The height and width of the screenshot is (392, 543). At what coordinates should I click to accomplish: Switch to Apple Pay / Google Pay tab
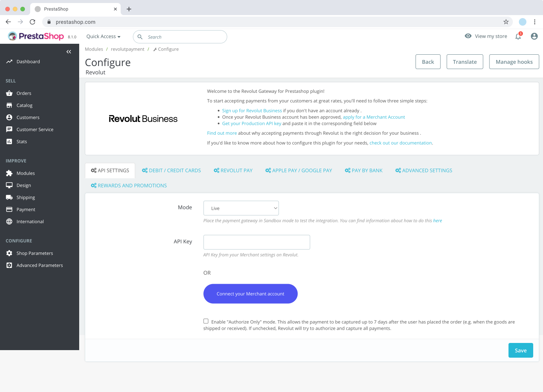point(299,171)
